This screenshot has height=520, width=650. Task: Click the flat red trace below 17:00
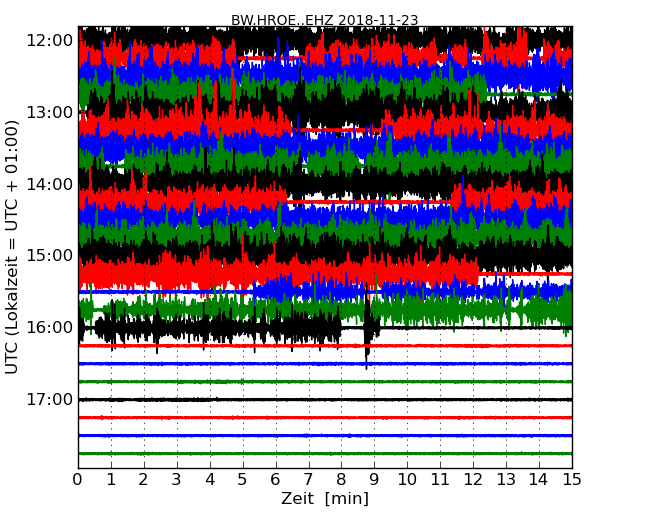[325, 418]
